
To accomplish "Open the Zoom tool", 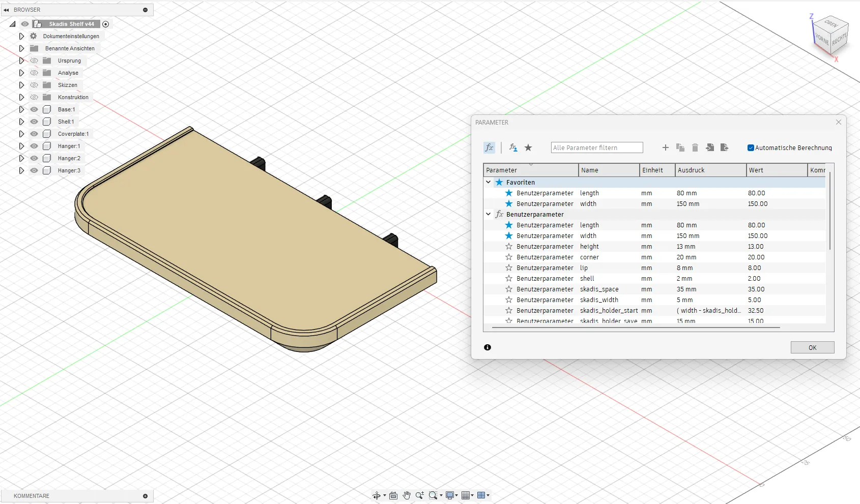I will pyautogui.click(x=419, y=495).
